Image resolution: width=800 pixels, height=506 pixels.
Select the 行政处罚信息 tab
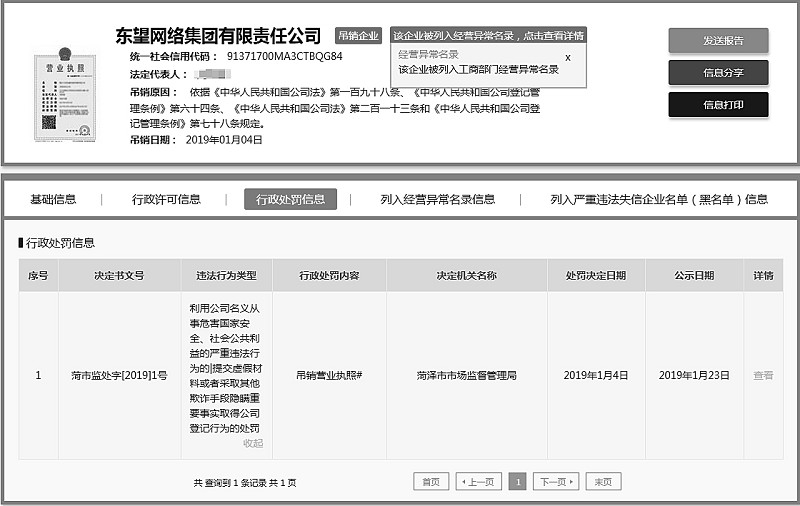[x=290, y=199]
